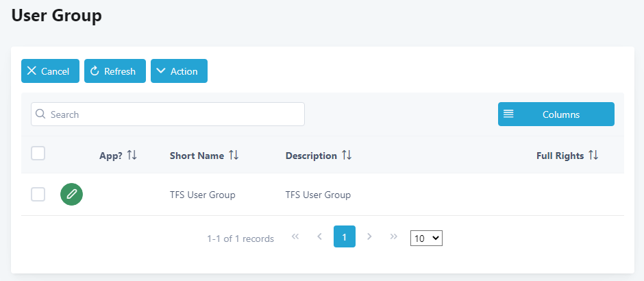
Task: Open the rows-per-page 10 selector
Action: pyautogui.click(x=426, y=239)
